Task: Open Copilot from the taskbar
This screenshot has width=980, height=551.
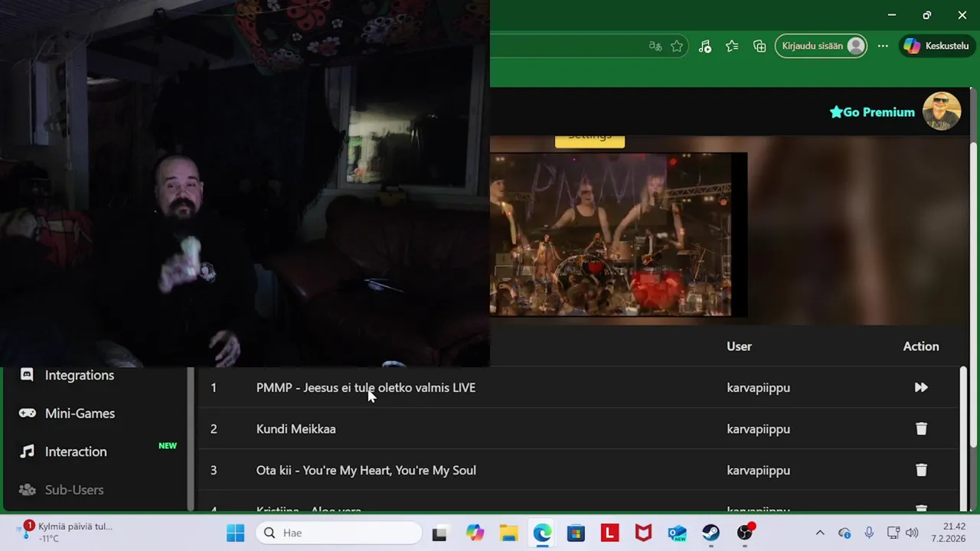Action: pyautogui.click(x=475, y=533)
